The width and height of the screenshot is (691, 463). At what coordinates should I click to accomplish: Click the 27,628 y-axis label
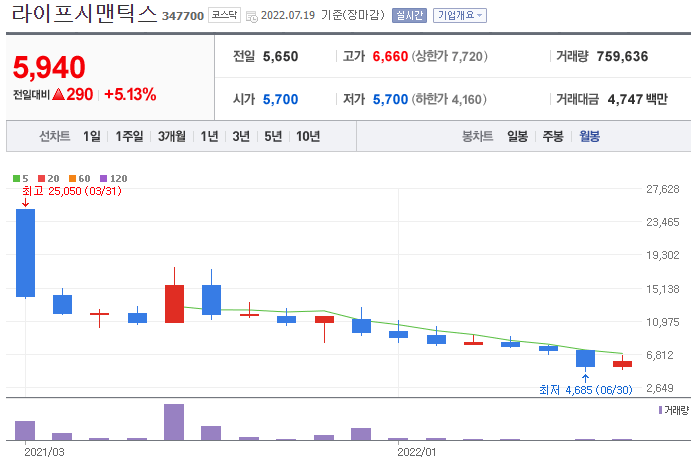point(663,189)
